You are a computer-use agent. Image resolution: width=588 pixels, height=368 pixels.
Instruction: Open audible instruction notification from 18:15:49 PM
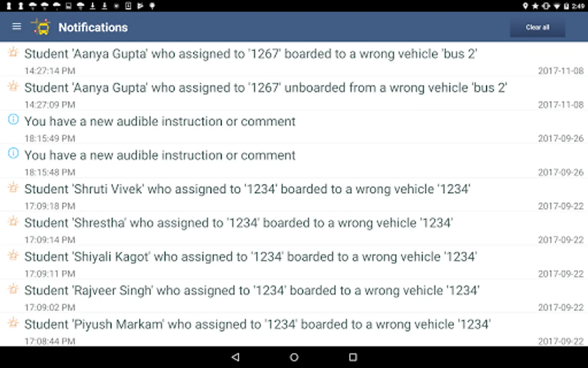pyautogui.click(x=294, y=127)
